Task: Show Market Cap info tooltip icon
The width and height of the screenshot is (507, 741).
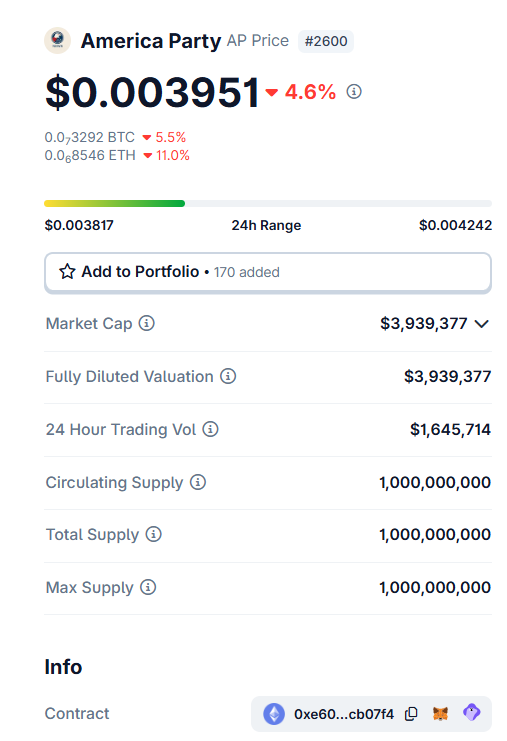Action: 146,323
